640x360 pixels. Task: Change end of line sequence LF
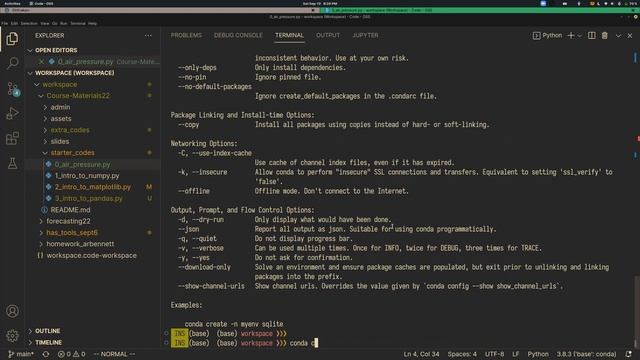pos(516,354)
